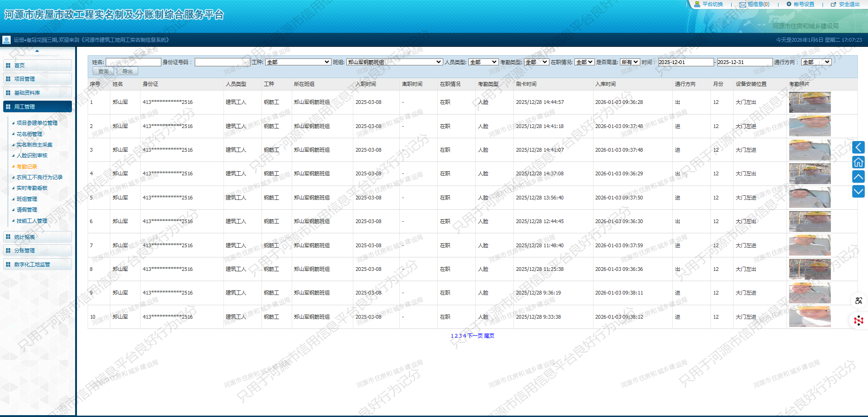Click the 姓名 name input field
Viewport: 868px width, 417px height.
click(133, 62)
